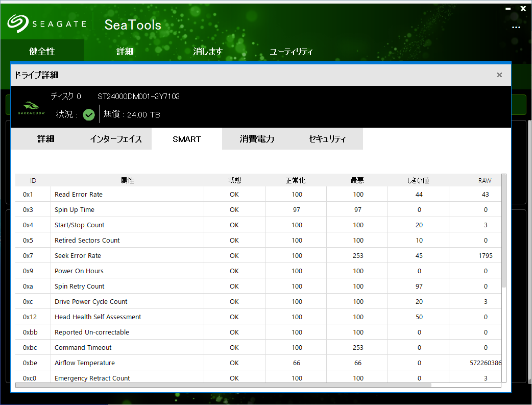This screenshot has height=405, width=532.
Task: Select the SMART tab
Action: pos(187,139)
